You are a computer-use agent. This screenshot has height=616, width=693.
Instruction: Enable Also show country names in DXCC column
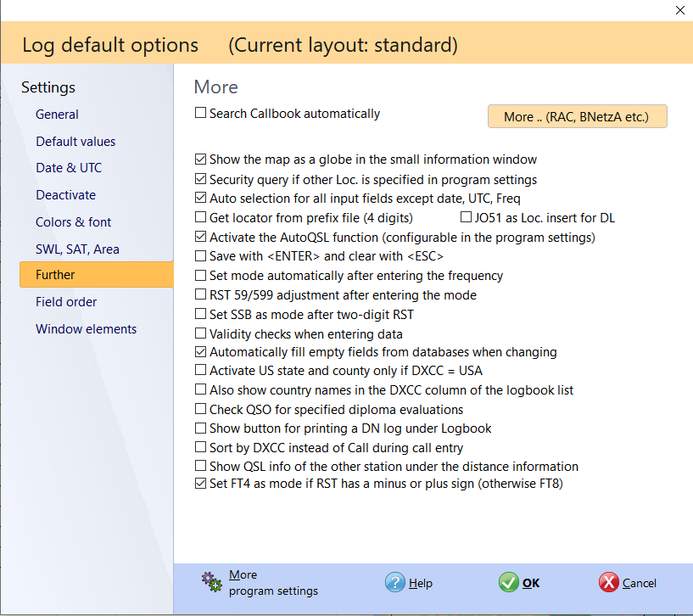point(200,389)
